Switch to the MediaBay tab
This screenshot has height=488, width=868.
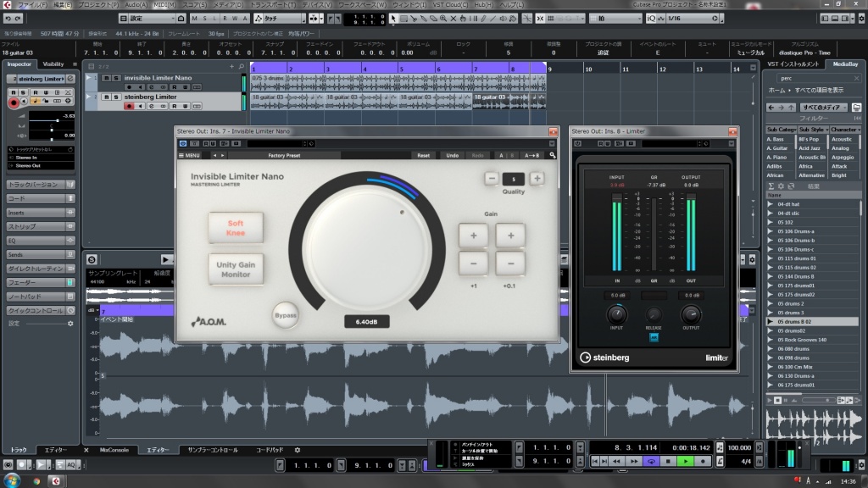tap(845, 64)
